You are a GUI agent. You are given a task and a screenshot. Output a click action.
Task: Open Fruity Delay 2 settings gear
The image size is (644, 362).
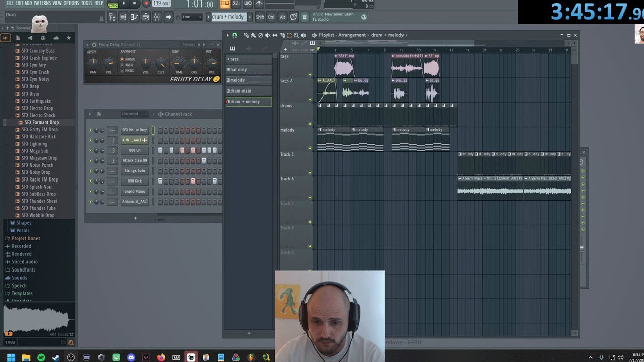point(94,45)
